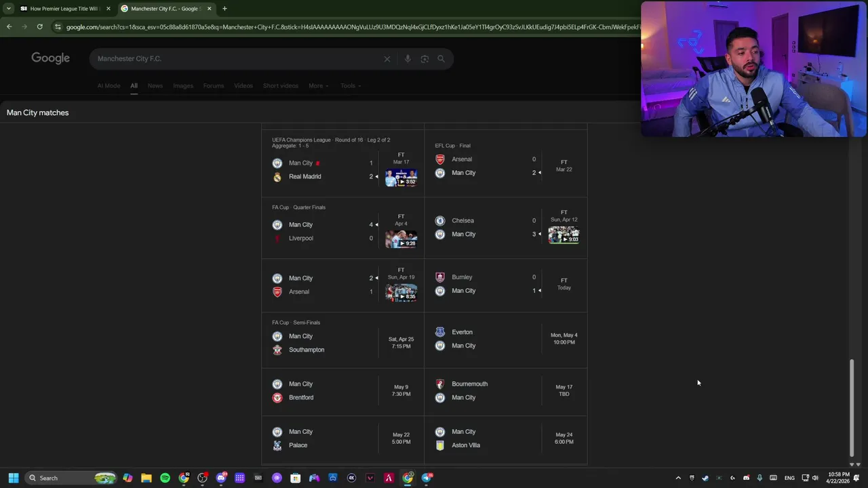
Task: Switch to How Premier League Title tab
Action: [x=64, y=8]
